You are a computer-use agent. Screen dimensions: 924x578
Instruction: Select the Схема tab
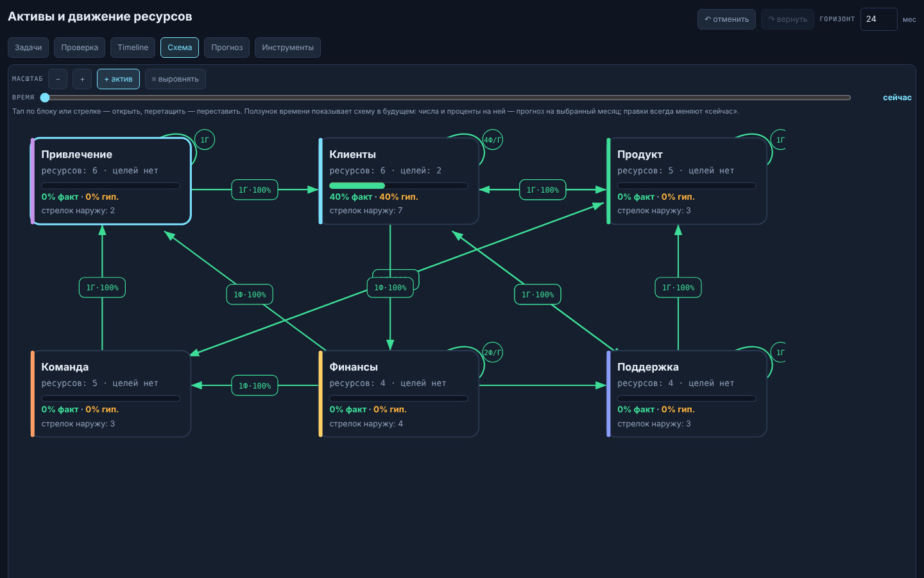coord(180,48)
